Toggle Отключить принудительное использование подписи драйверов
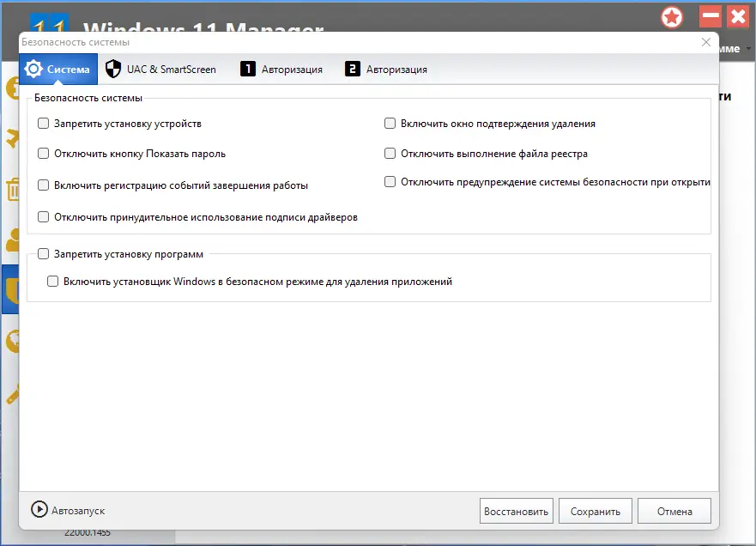This screenshot has width=756, height=546. click(44, 217)
